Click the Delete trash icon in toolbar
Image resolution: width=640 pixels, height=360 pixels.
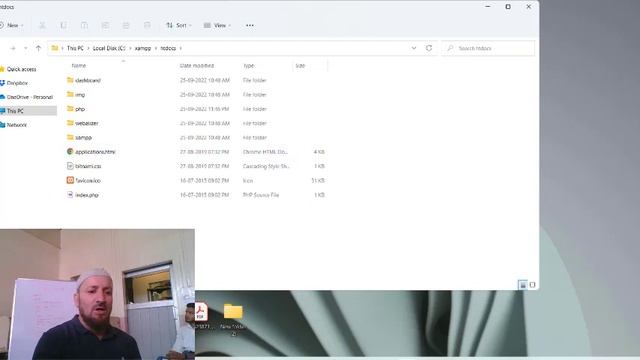coord(147,25)
